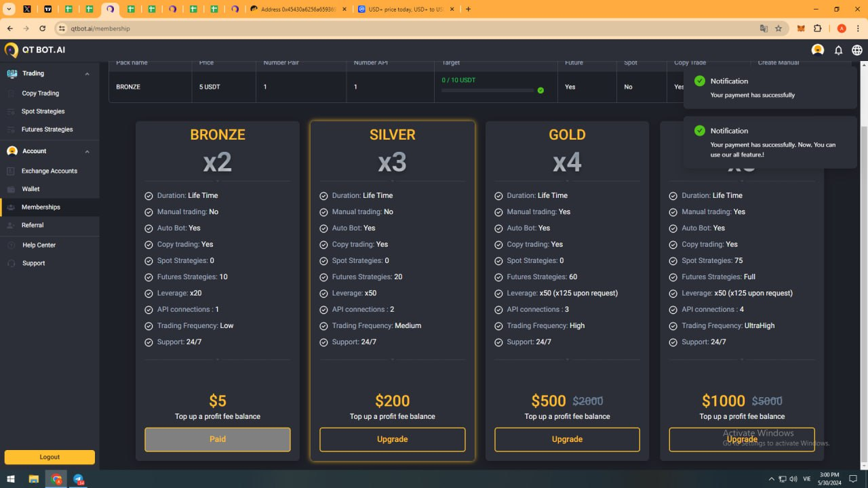Upgrade to the GOLD plan
The width and height of the screenshot is (868, 488).
click(x=567, y=439)
